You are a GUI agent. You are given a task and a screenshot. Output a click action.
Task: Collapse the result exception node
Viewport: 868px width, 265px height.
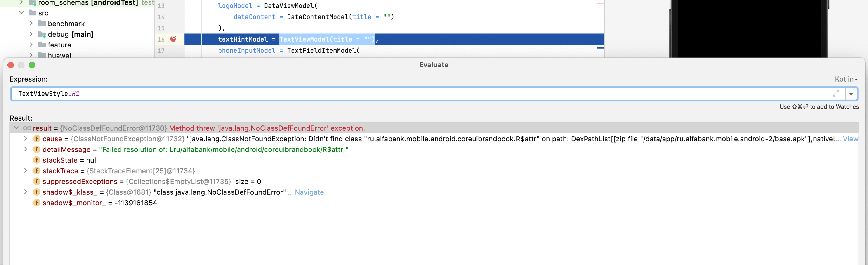16,128
